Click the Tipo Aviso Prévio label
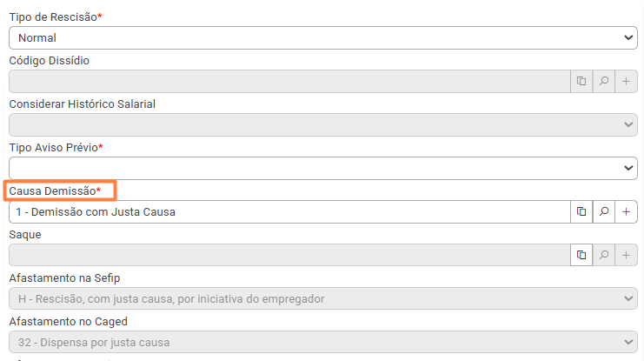Image resolution: width=644 pixels, height=361 pixels. coord(56,147)
